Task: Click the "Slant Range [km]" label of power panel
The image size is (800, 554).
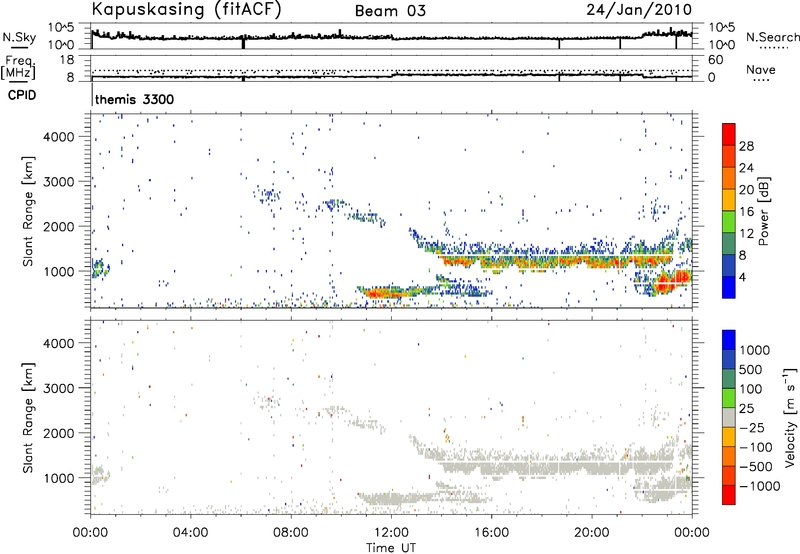Action: [x=28, y=211]
